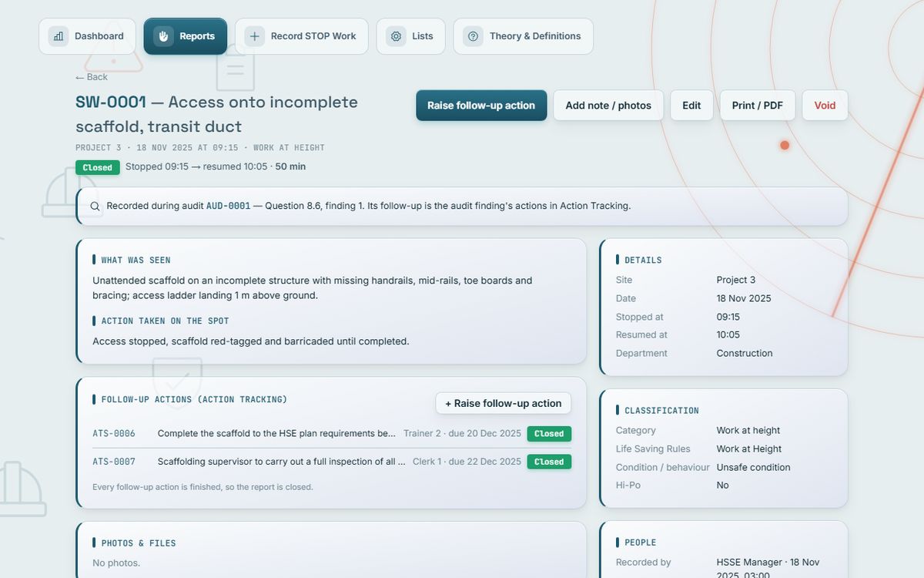Go to the Lists tab
924x578 pixels.
point(410,36)
